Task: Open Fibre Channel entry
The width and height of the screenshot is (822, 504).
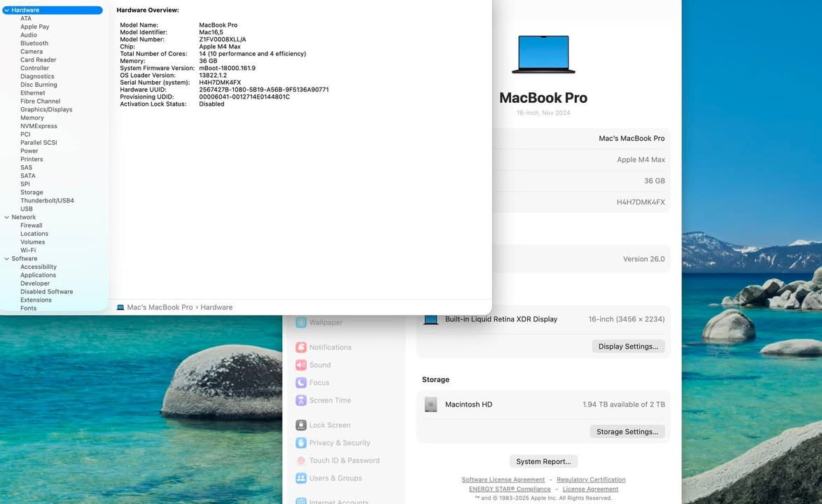Action: (x=41, y=101)
